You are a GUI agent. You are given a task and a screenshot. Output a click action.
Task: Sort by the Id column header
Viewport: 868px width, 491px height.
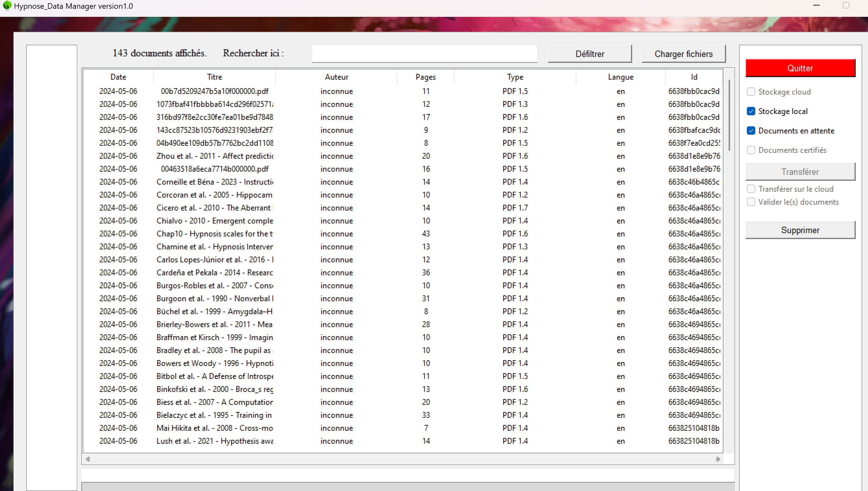[x=694, y=77]
